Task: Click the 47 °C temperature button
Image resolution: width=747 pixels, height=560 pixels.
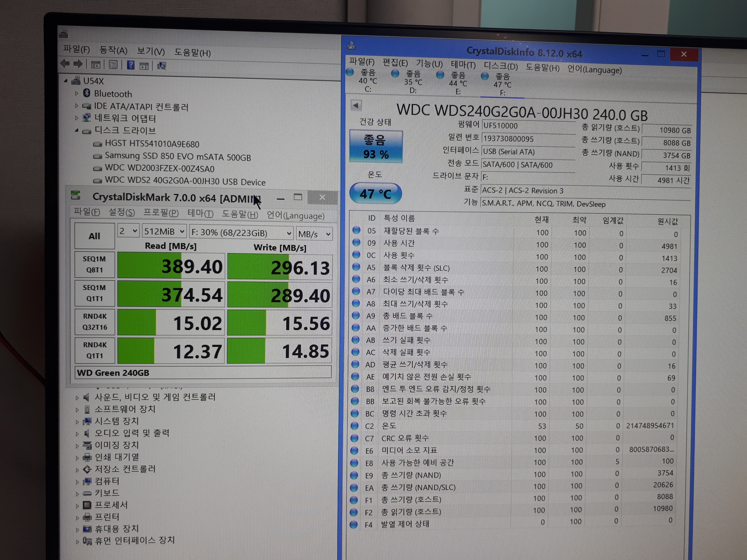Action: (x=375, y=194)
